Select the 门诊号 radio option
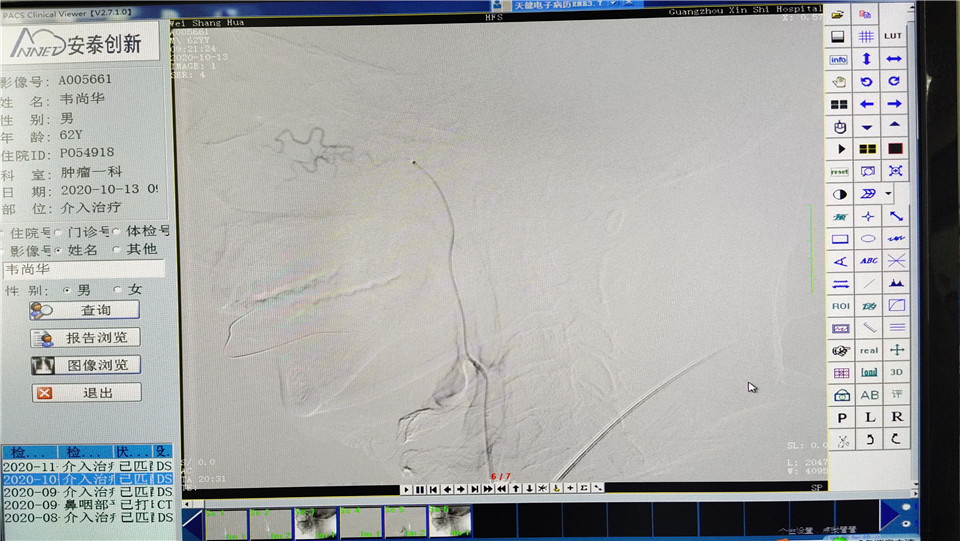Viewport: 960px width, 541px height. 58,232
